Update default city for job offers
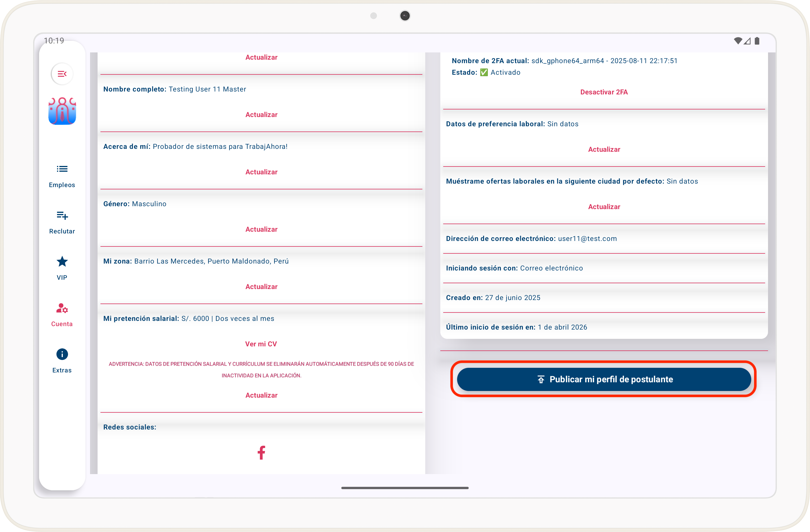810x532 pixels. coord(604,207)
